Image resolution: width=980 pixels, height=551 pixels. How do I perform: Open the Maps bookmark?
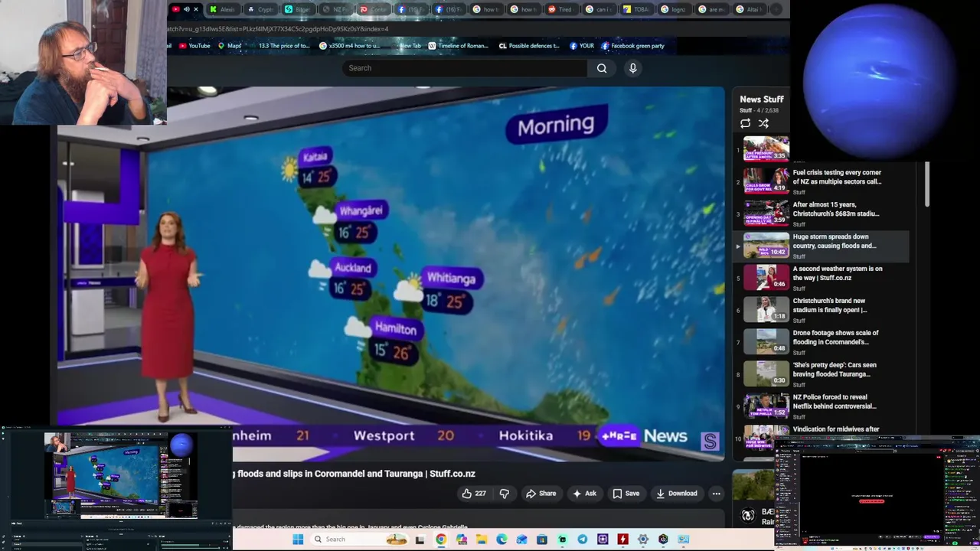[230, 46]
